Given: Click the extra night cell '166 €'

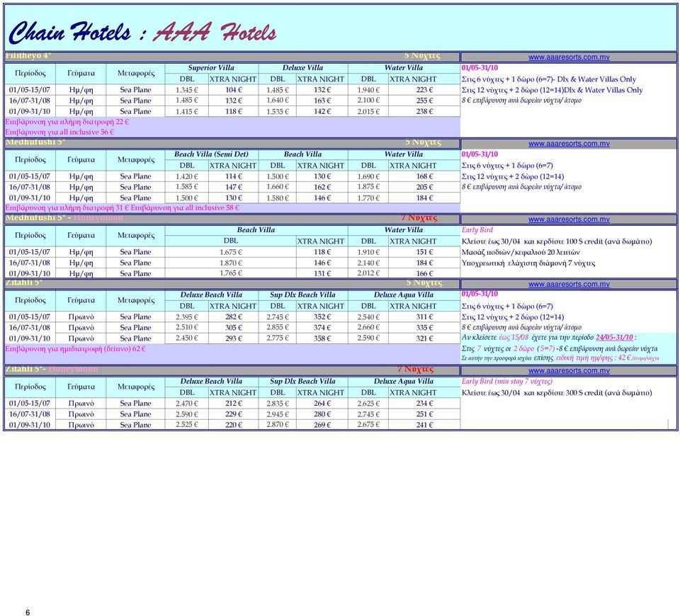Looking at the screenshot, I should pos(424,273).
